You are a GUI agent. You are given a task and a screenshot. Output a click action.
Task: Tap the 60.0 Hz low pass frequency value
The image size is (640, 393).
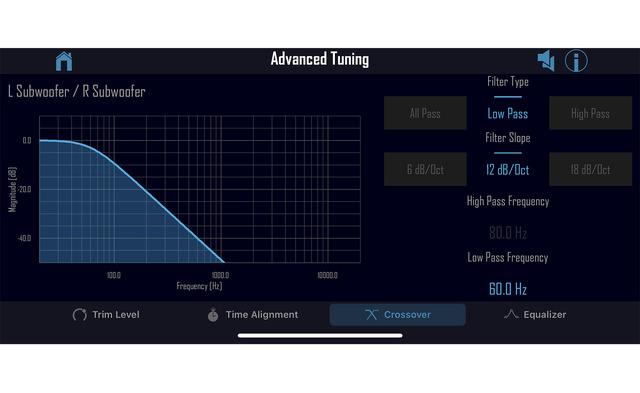[508, 289]
